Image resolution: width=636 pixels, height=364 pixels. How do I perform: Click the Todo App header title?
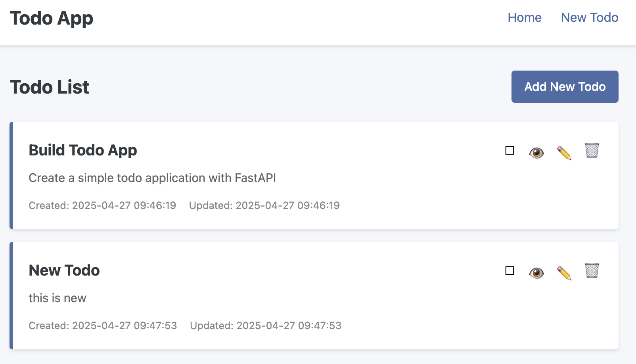pyautogui.click(x=52, y=19)
